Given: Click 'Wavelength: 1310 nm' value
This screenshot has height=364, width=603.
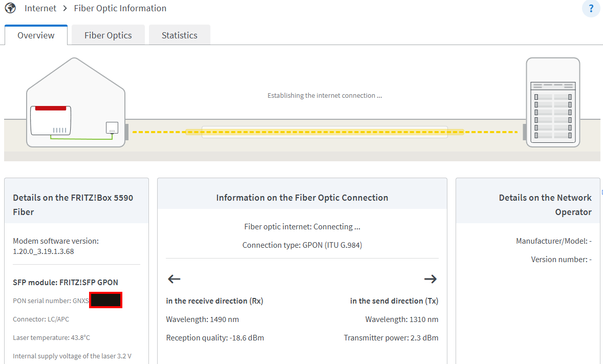Looking at the screenshot, I should (402, 319).
